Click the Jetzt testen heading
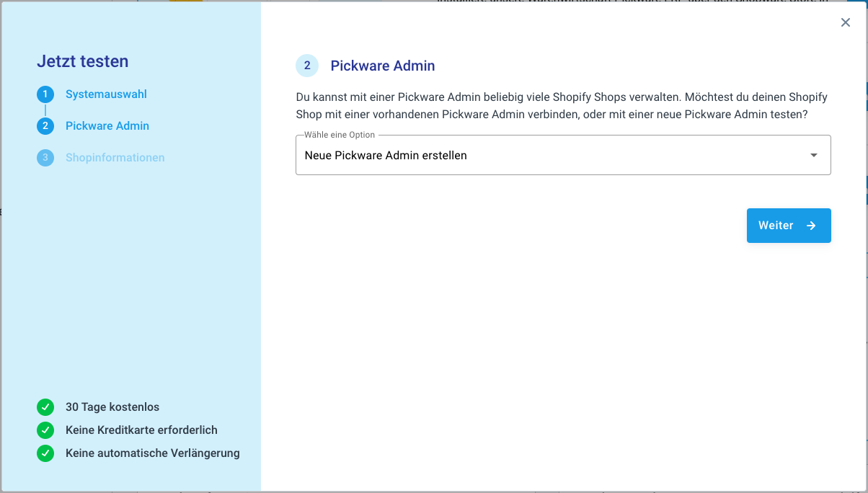The height and width of the screenshot is (493, 868). [x=83, y=61]
